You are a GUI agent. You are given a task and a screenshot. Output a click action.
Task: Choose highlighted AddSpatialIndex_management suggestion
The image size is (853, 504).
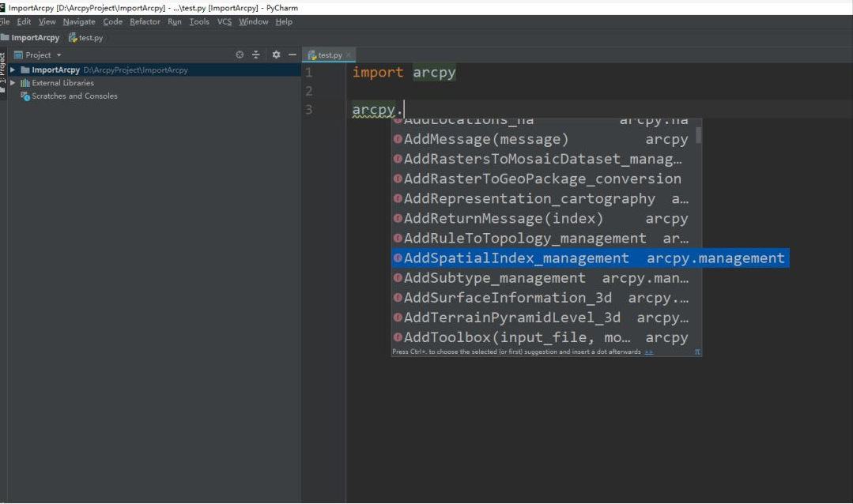[591, 258]
